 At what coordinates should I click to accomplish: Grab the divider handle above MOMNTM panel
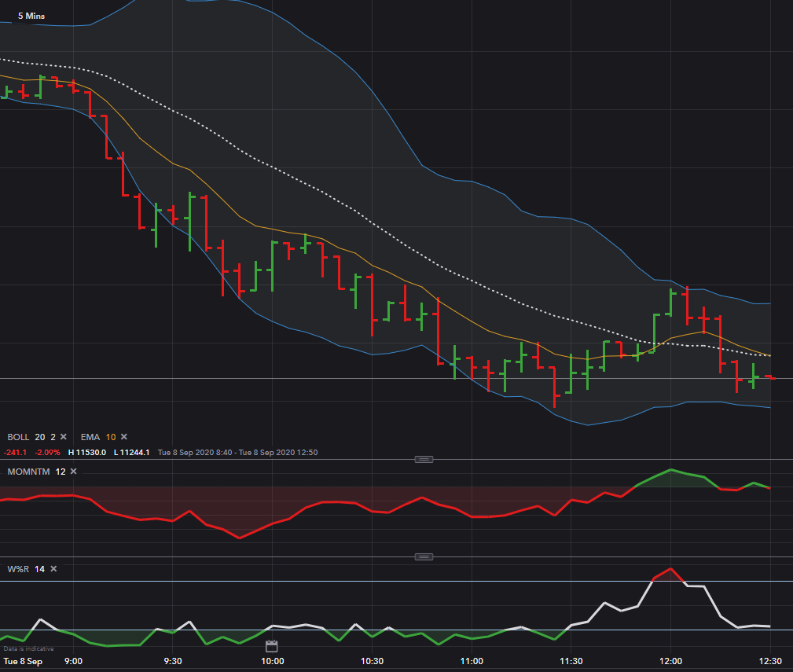point(424,459)
